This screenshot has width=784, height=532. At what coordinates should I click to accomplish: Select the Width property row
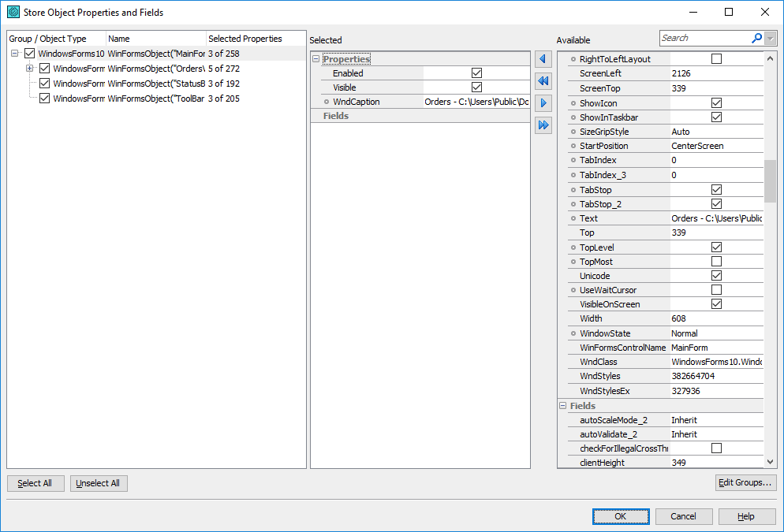click(666, 318)
